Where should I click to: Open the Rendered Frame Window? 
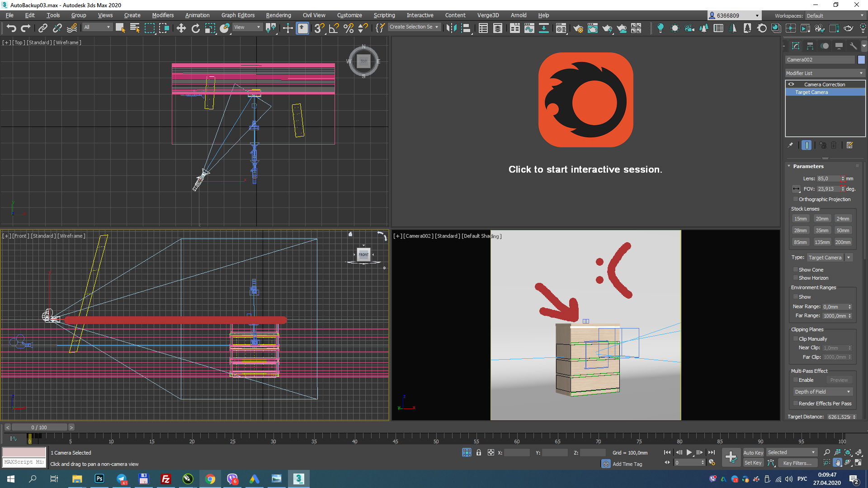[x=592, y=28]
